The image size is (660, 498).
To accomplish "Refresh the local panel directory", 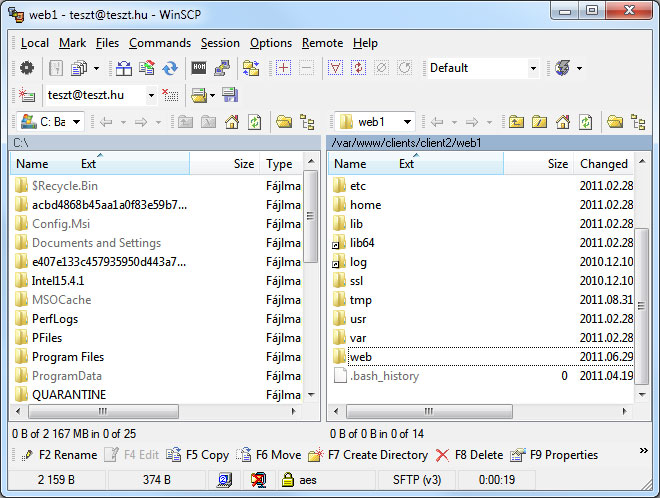I will click(x=255, y=123).
